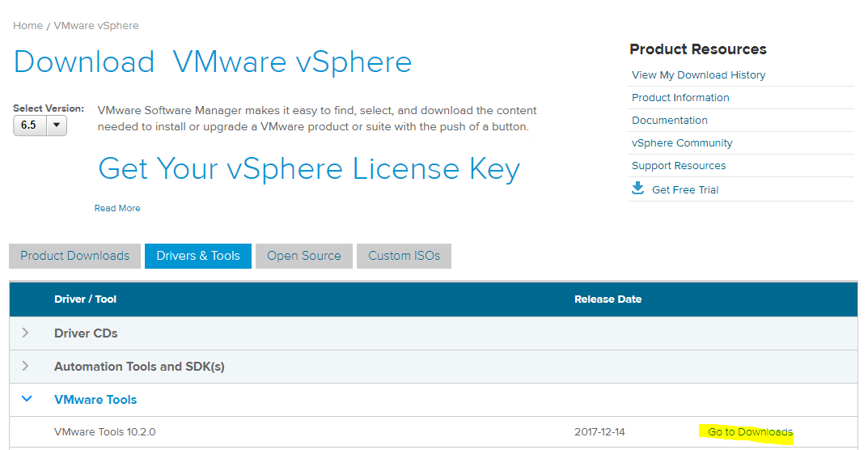Expand the Driver CDs row
Screen dimensions: 868x450
[25, 333]
